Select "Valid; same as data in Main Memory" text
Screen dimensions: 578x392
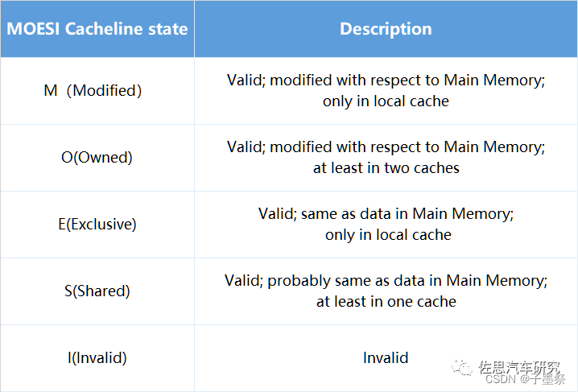[386, 214]
